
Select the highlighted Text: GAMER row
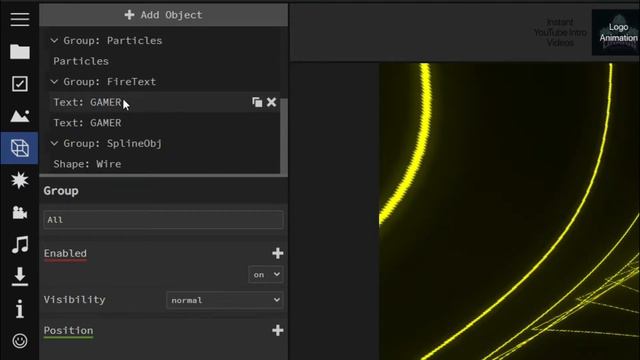pos(164,102)
